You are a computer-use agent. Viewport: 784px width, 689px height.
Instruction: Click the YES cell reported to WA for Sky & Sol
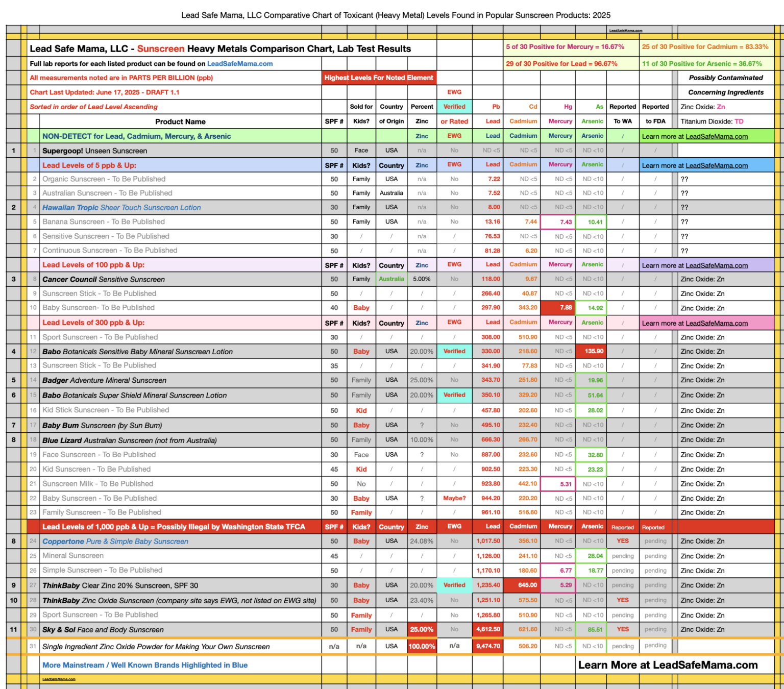pos(622,629)
